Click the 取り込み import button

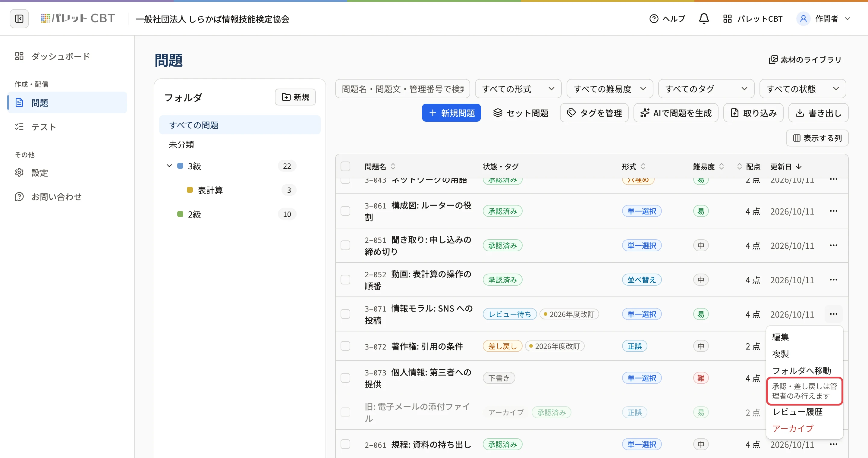[x=753, y=113]
